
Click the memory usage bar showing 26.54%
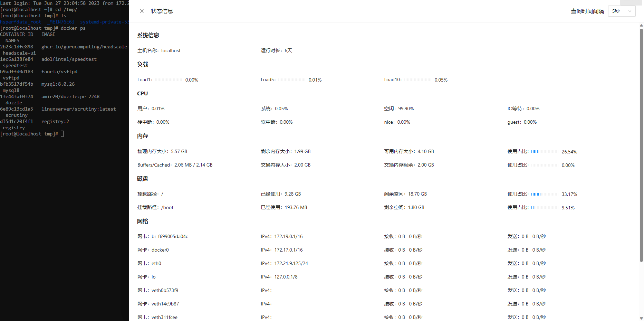pyautogui.click(x=545, y=152)
